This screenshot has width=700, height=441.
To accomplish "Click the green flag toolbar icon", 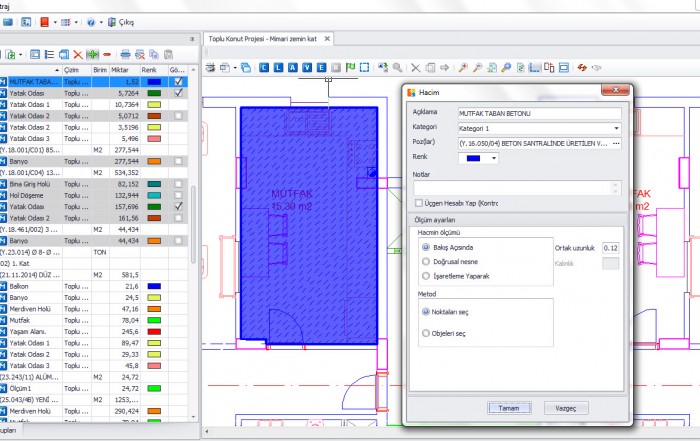I will [349, 68].
